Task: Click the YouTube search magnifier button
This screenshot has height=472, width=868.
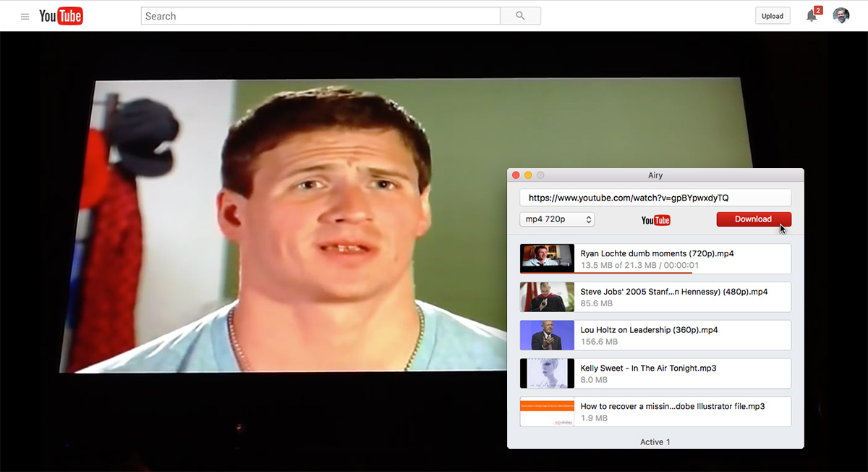Action: [x=520, y=16]
